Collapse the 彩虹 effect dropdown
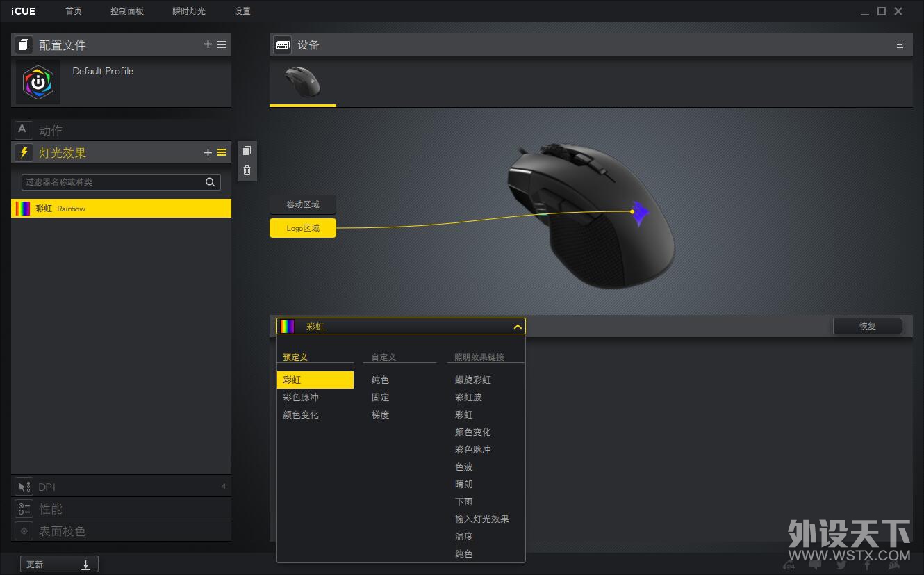This screenshot has height=575, width=924. click(518, 327)
